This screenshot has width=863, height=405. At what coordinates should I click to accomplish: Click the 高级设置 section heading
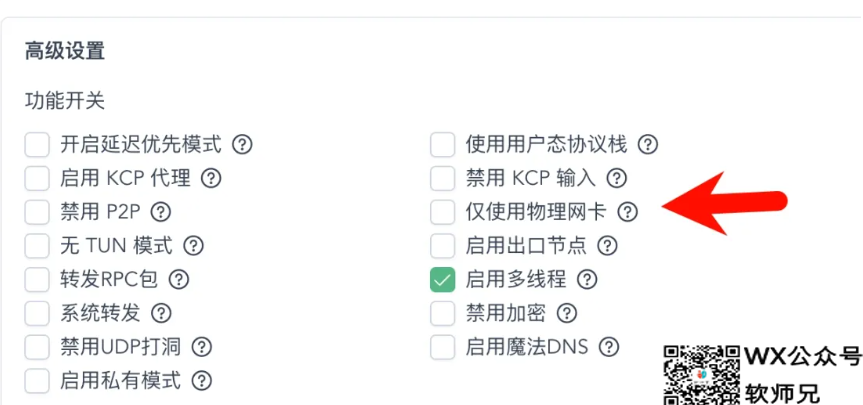tap(65, 51)
